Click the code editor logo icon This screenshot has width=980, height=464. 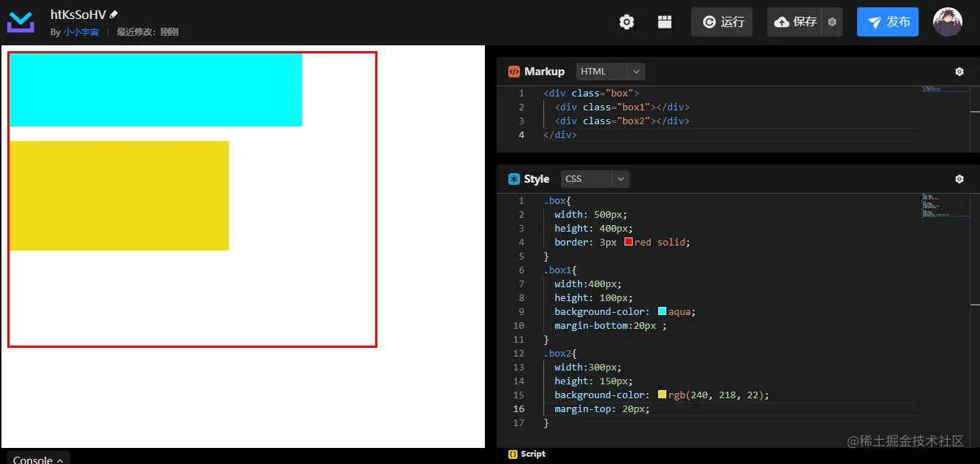(x=20, y=22)
